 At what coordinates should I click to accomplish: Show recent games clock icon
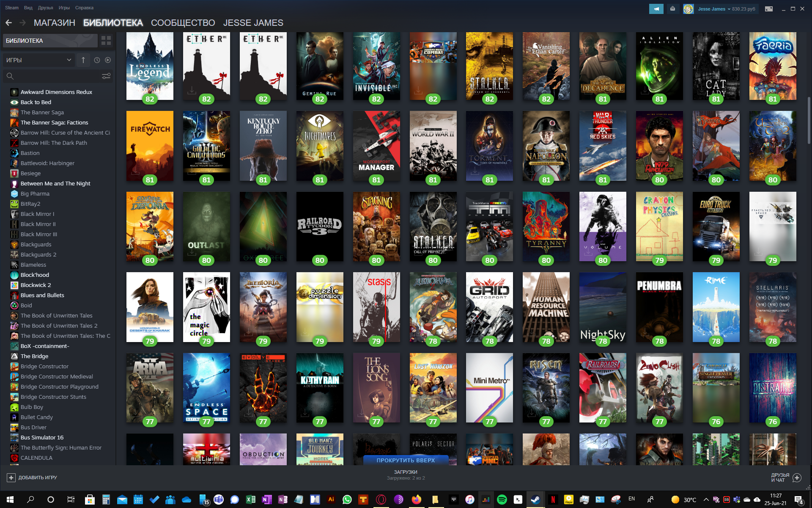(x=97, y=60)
